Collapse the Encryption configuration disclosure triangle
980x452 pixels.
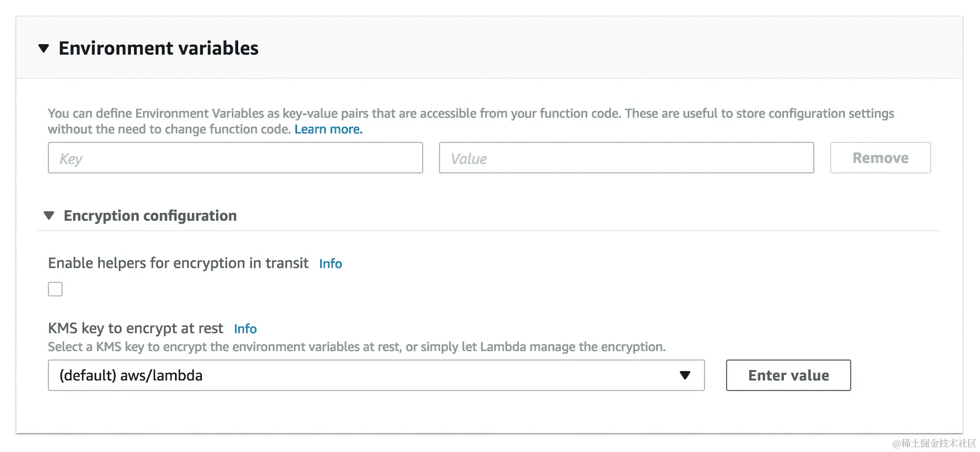pyautogui.click(x=49, y=215)
